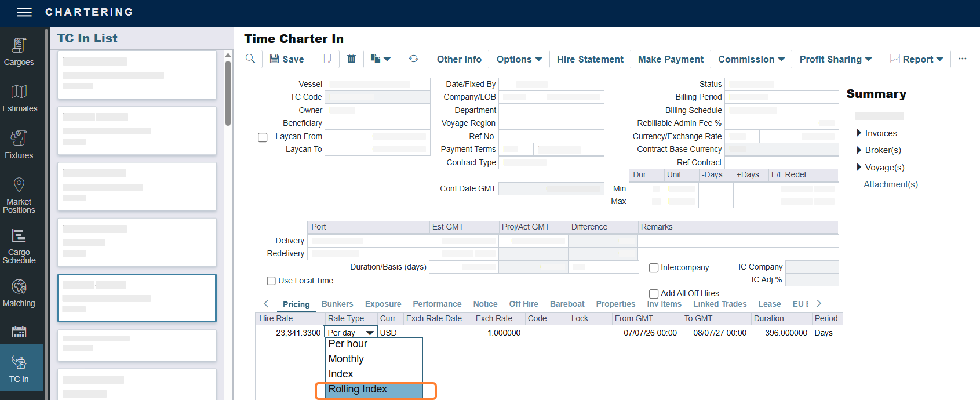Open Fixtures from the sidebar

click(19, 145)
